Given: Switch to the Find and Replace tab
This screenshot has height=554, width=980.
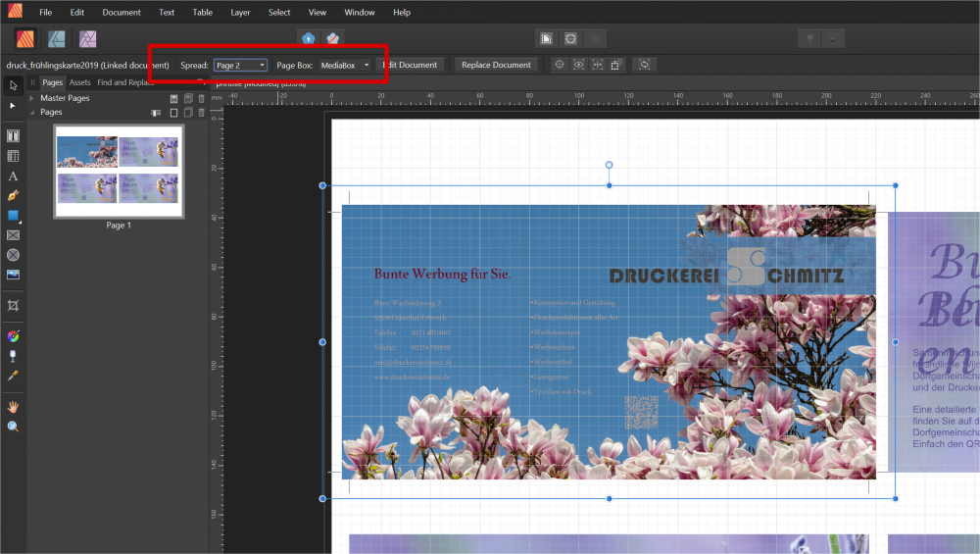Looking at the screenshot, I should pos(125,82).
